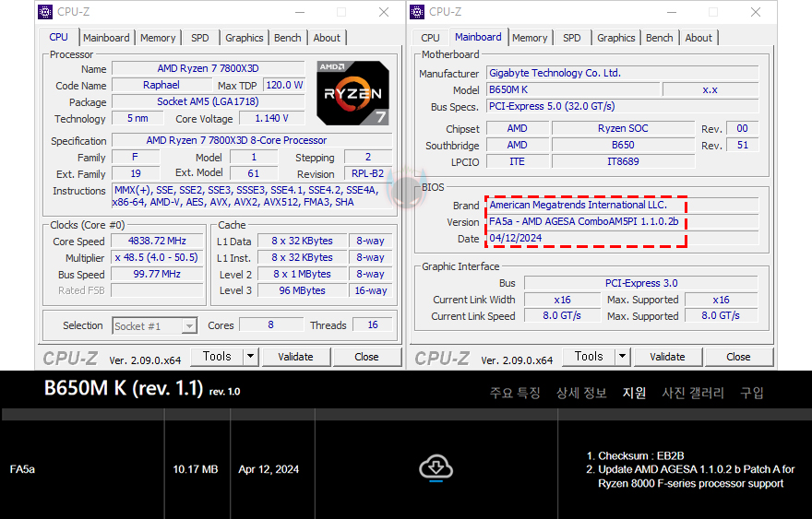
Task: Click the Southbridge model value B650
Action: (623, 145)
